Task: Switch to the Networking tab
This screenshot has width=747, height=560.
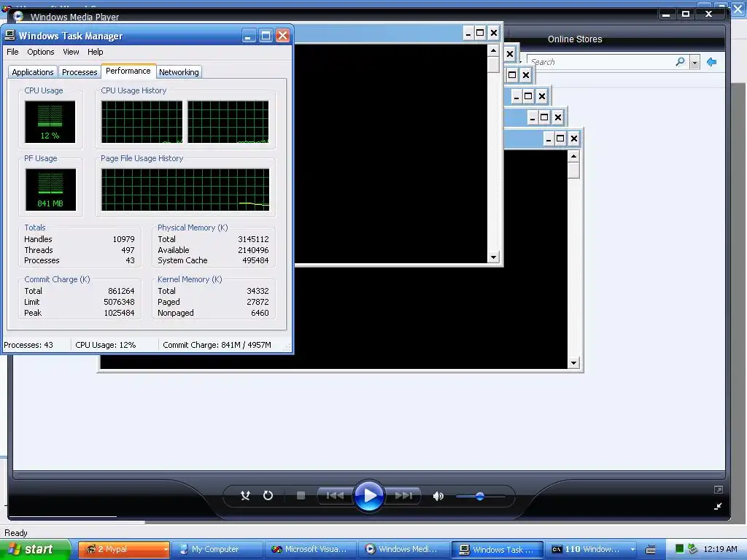Action: (179, 72)
